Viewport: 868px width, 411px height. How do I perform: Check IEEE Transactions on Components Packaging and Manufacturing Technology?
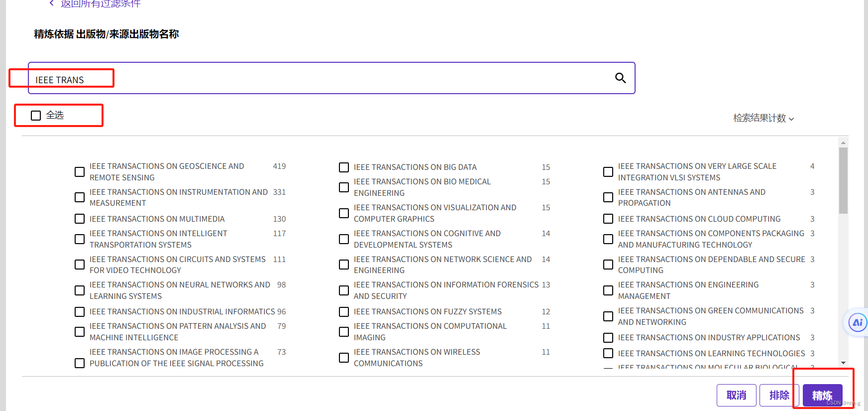(x=608, y=239)
